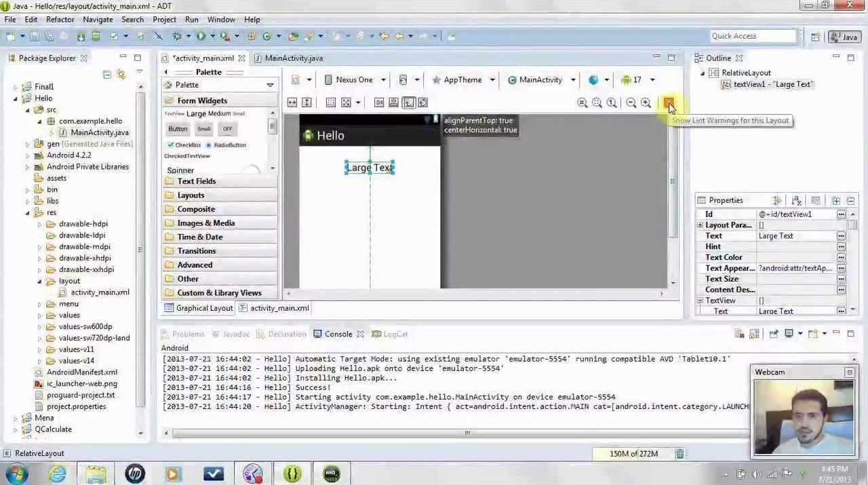Click the Run green play toolbar icon
Viewport: 868px width, 485px height.
[x=201, y=36]
